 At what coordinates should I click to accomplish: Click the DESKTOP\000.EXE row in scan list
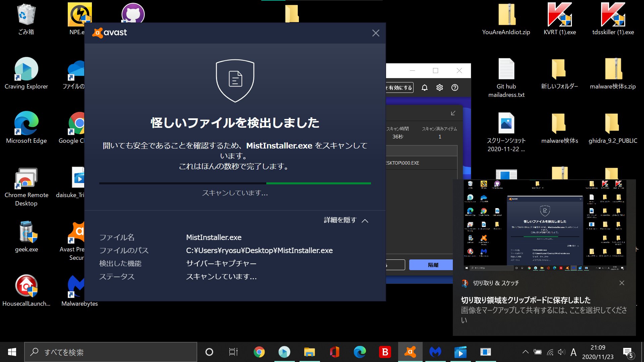click(x=422, y=163)
